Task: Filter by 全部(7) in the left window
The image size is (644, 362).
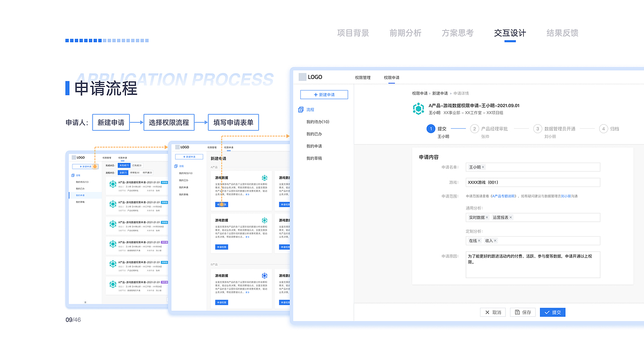Action: pyautogui.click(x=123, y=172)
